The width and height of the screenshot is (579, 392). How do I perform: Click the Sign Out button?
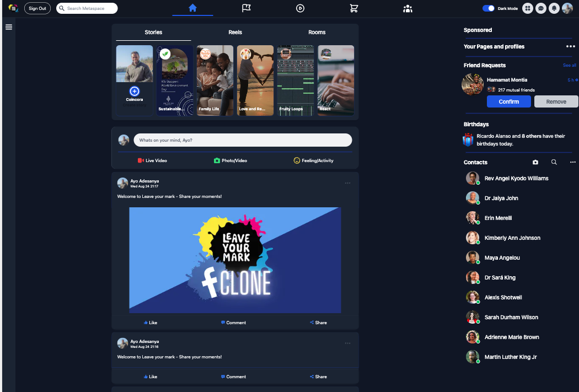tap(37, 8)
